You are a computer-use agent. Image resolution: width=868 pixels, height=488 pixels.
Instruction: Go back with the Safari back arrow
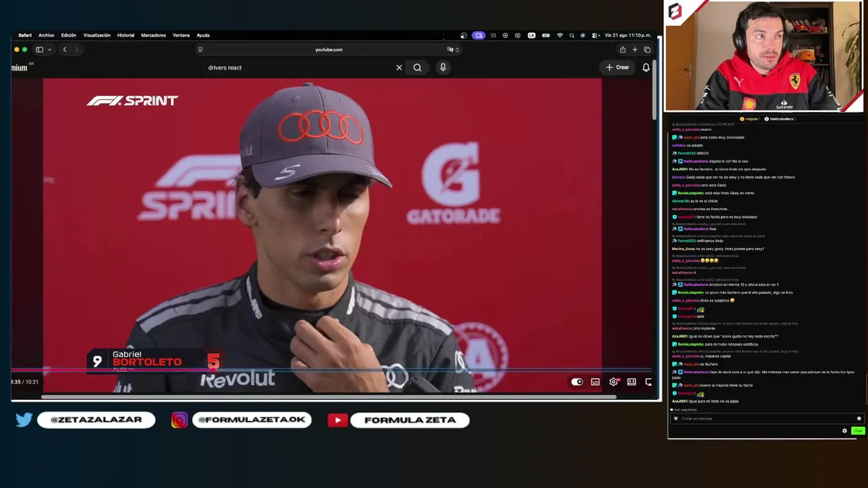point(64,49)
